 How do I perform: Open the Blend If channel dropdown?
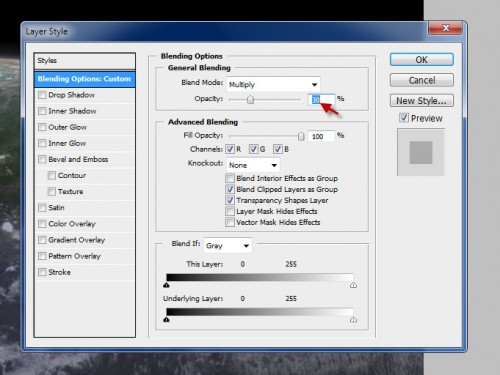click(x=228, y=246)
